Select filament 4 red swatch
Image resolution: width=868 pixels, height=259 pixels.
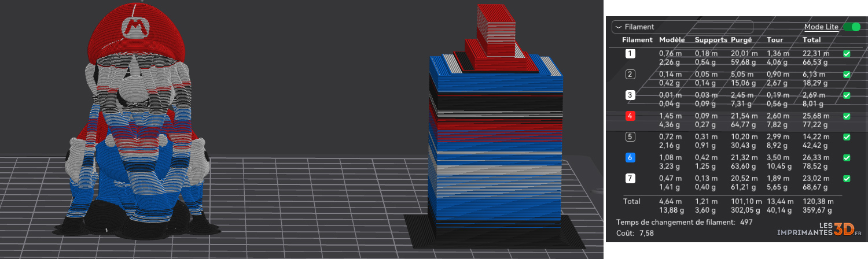point(631,116)
